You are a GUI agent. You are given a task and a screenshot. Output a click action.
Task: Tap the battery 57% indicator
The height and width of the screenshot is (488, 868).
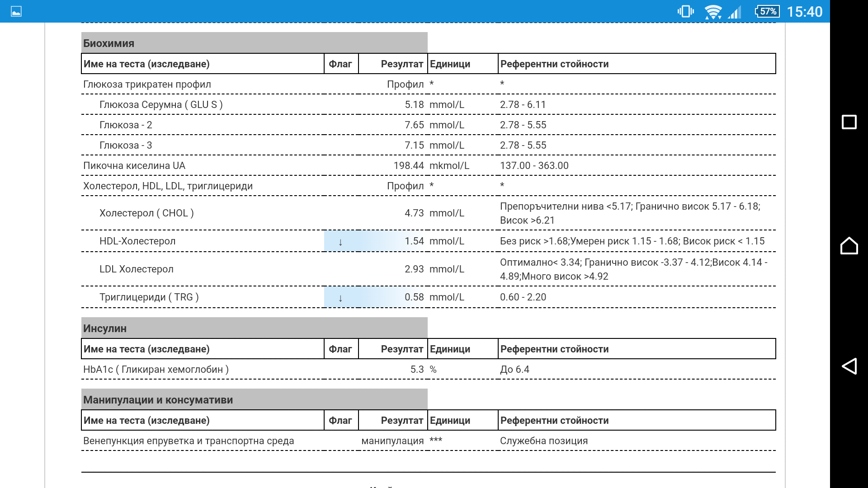coord(767,12)
